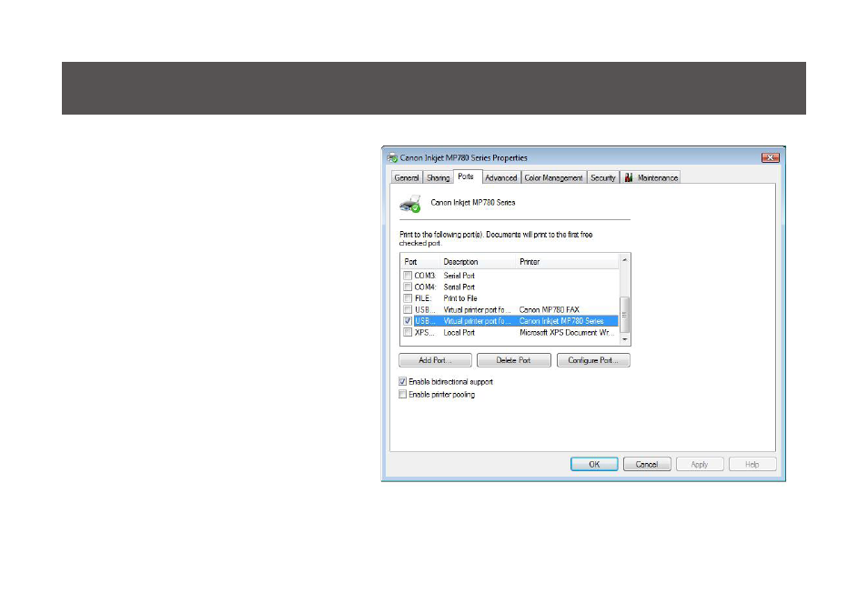
Task: Click the Maintenance tab tools icon
Action: pyautogui.click(x=629, y=177)
